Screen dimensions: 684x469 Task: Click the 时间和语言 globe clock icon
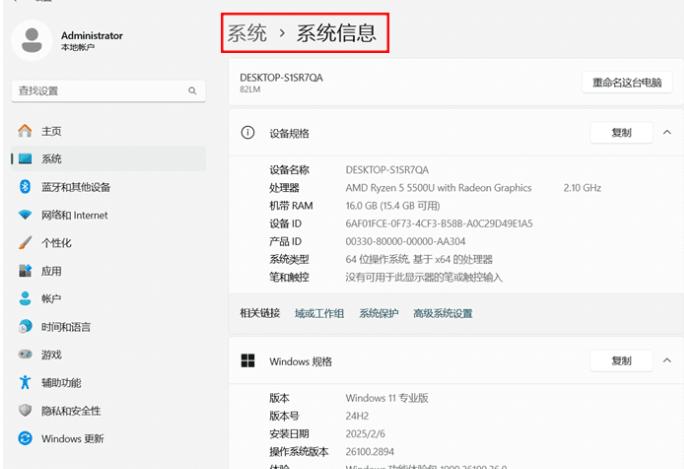pyautogui.click(x=25, y=326)
